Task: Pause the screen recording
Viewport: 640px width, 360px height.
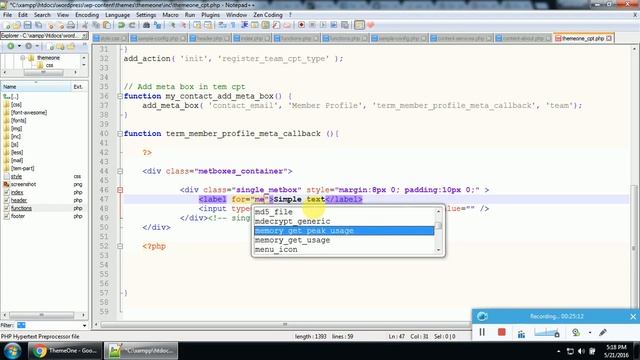Action: [x=482, y=332]
